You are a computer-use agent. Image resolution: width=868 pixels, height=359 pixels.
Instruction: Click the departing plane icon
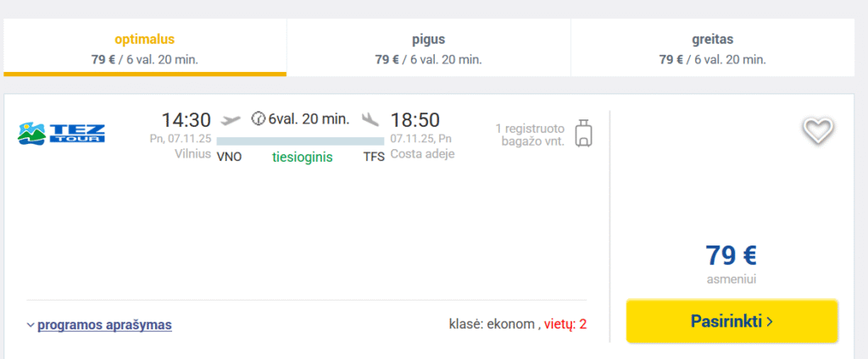click(230, 119)
